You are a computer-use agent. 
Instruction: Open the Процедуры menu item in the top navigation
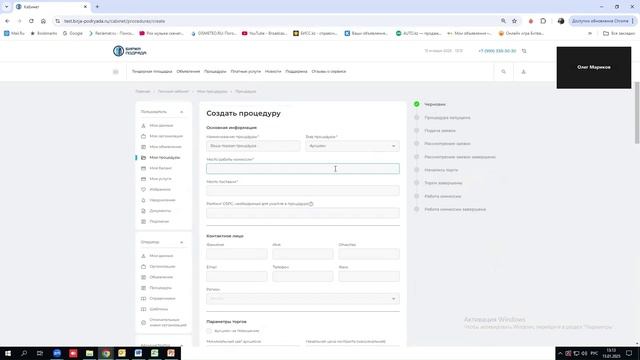pyautogui.click(x=215, y=72)
